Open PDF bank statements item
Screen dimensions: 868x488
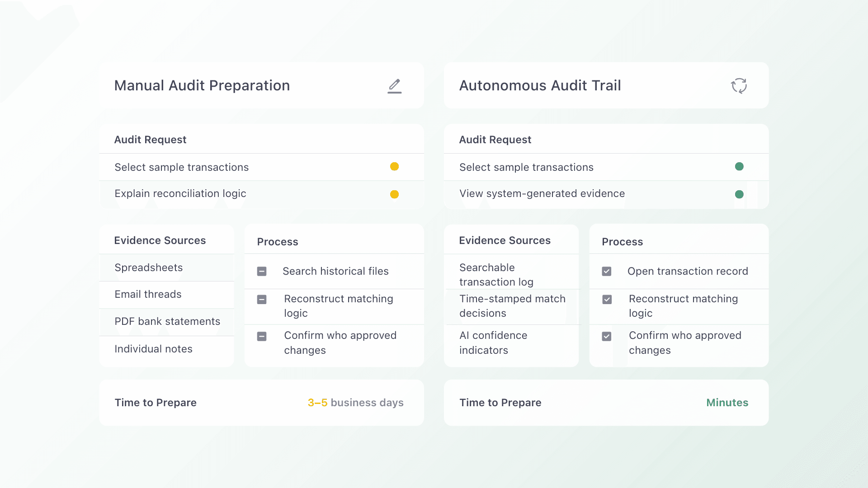(167, 322)
